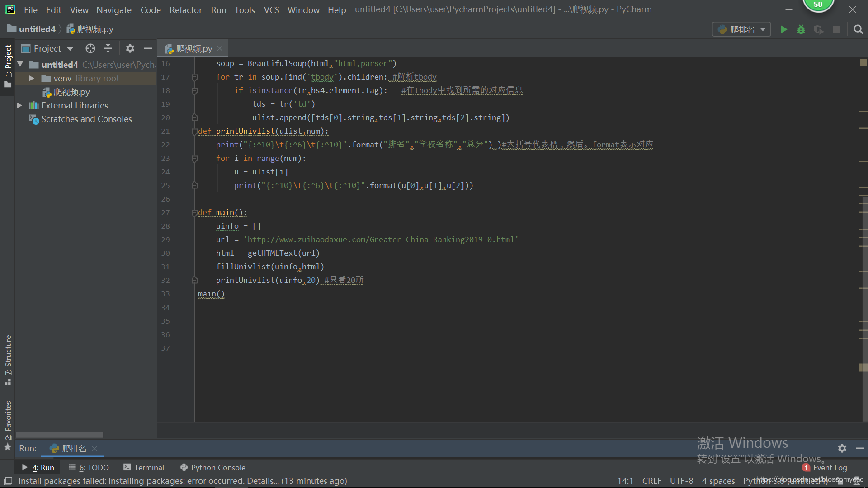
Task: Select 爬视频.py in the project tree
Action: click(71, 92)
